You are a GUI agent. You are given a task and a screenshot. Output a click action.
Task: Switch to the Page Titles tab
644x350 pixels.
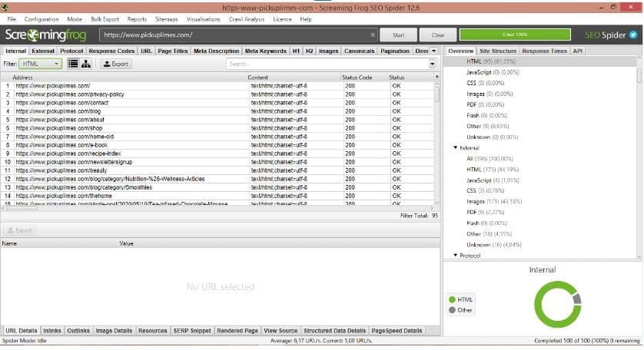[x=172, y=51]
